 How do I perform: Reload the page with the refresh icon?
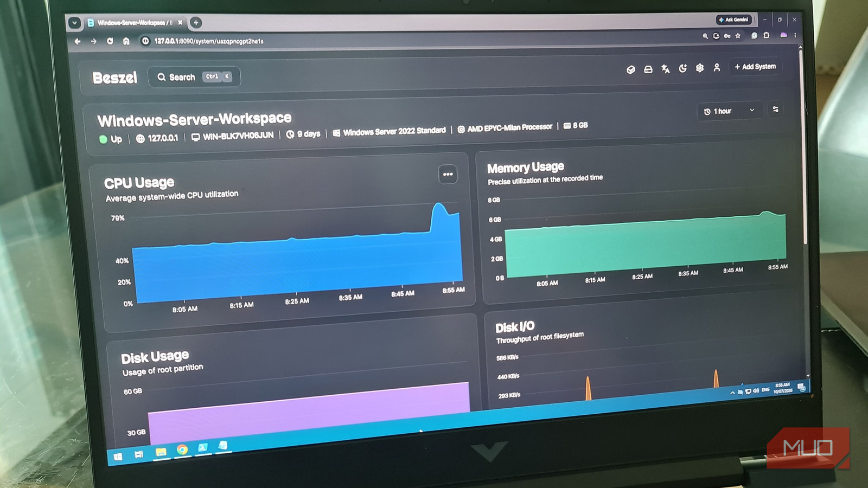(110, 41)
